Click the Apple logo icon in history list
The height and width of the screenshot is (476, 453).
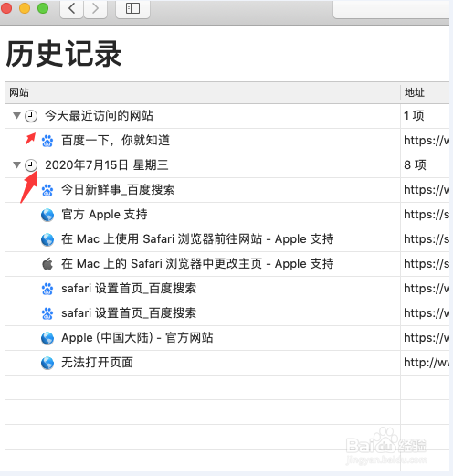pyautogui.click(x=47, y=264)
